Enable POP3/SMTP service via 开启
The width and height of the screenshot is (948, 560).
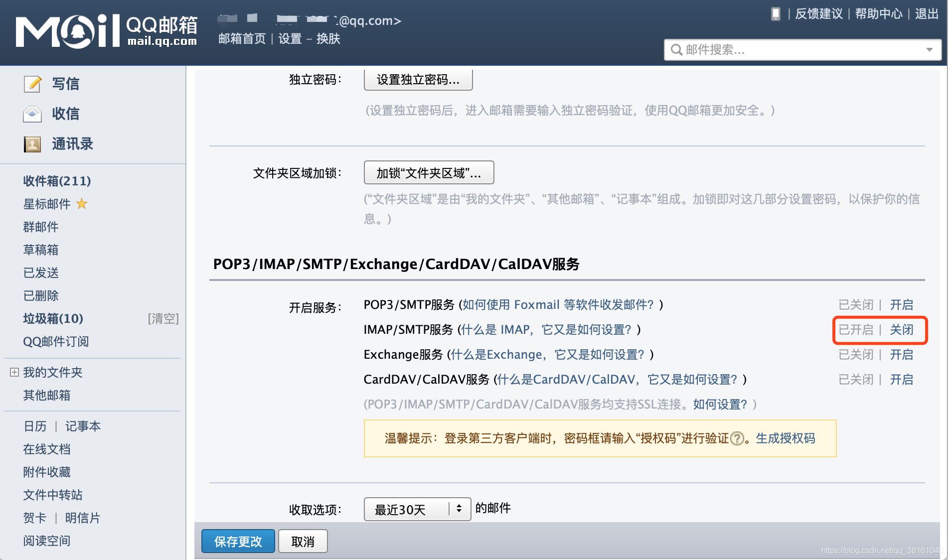902,304
